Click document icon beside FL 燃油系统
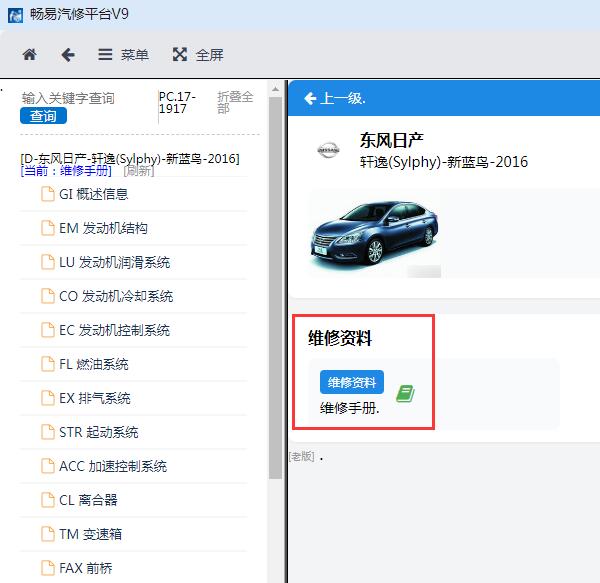Viewport: 600px width, 583px height. (x=48, y=364)
